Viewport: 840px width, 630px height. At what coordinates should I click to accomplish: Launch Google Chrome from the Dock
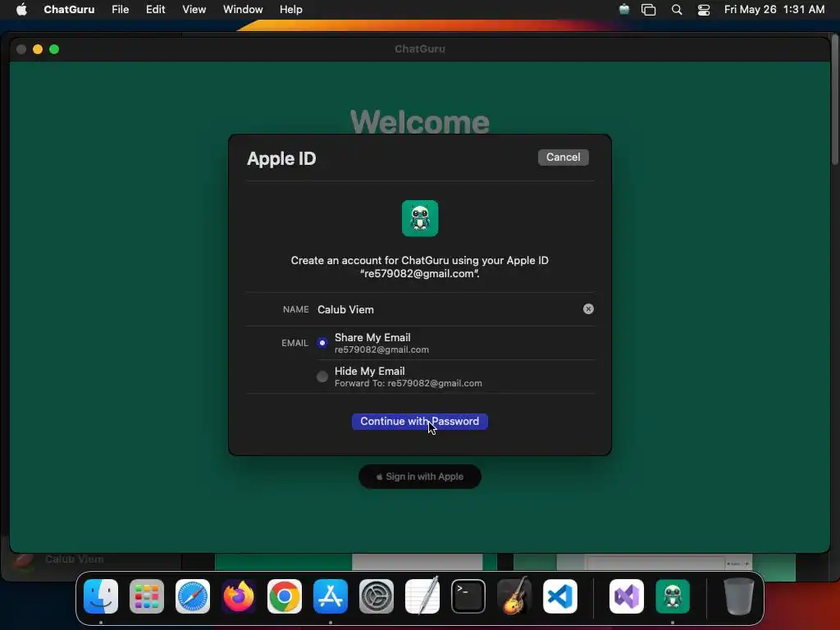coord(285,596)
